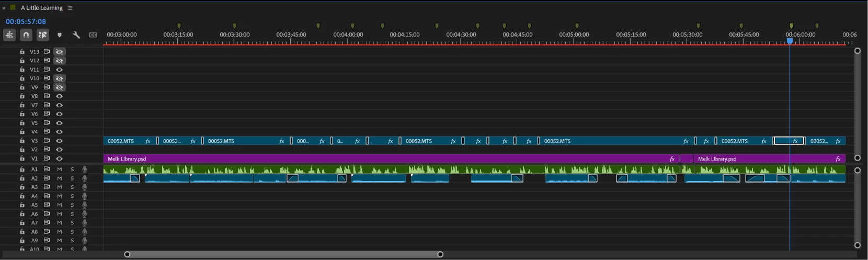Screen dimensions: 868x260
Task: Hide track V3 output
Action: point(60,141)
